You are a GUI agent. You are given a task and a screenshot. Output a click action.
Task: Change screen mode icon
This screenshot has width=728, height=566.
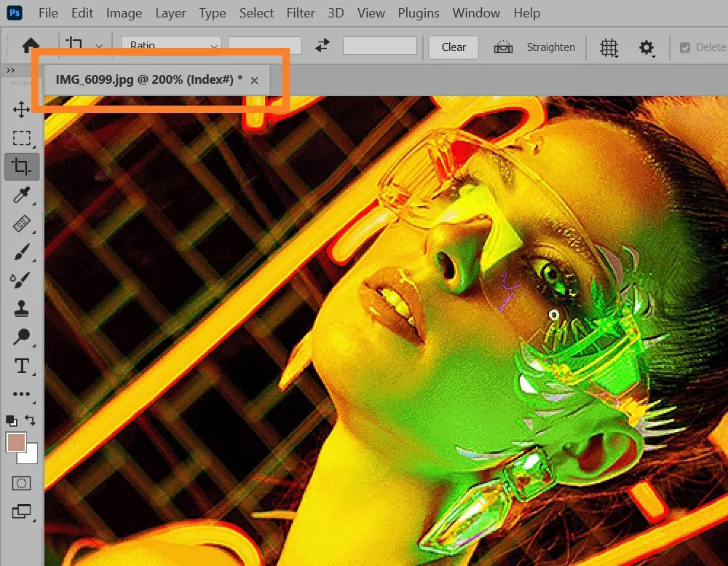[21, 511]
